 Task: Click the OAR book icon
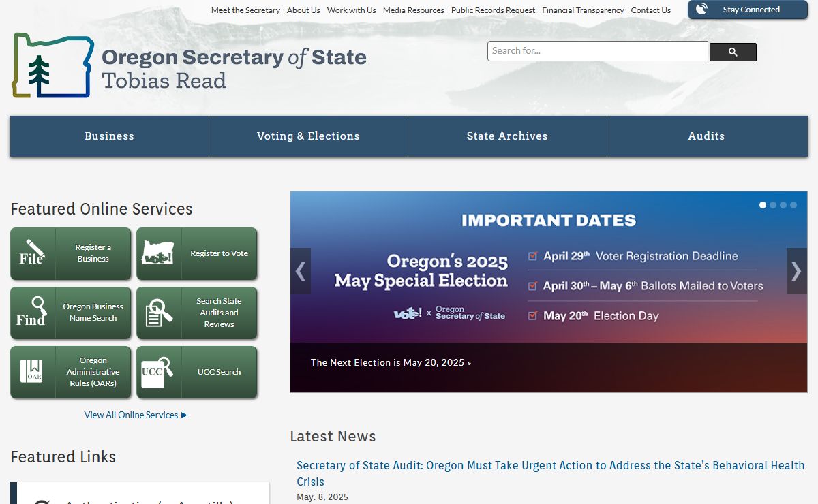pos(32,372)
